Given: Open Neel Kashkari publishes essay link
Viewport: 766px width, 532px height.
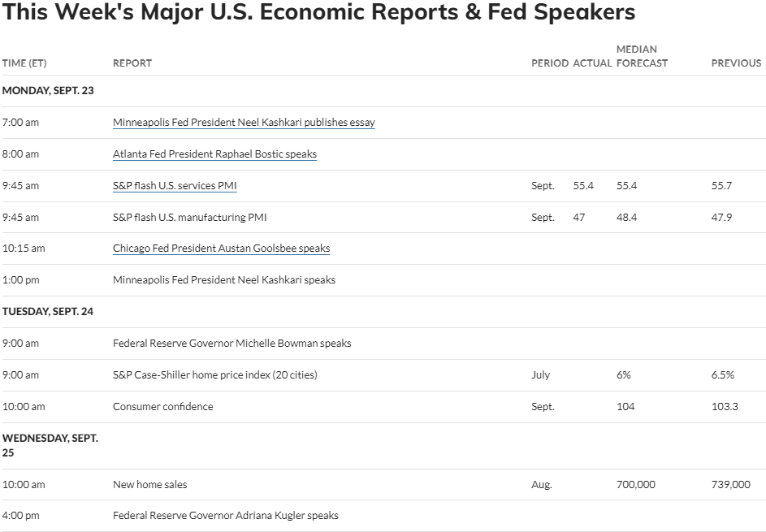Looking at the screenshot, I should [244, 122].
